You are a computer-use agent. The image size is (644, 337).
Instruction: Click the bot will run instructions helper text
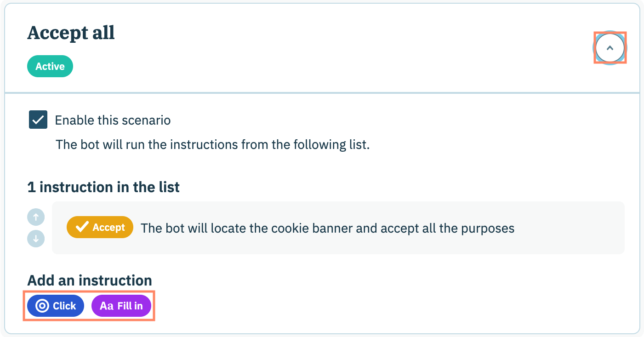coord(212,145)
